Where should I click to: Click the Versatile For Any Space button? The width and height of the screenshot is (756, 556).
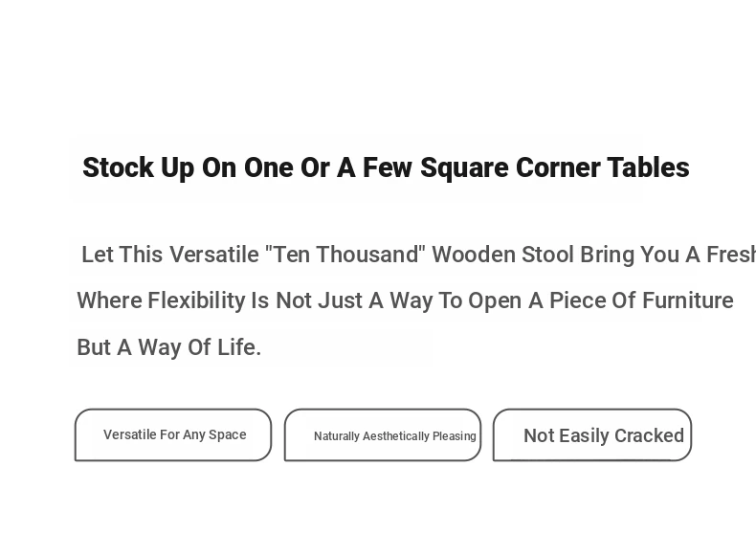point(173,435)
